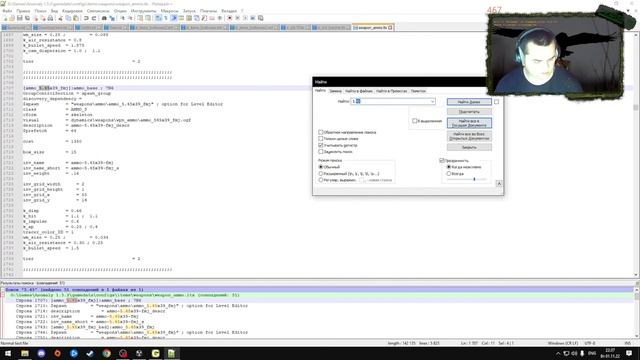
Task: Click 'Найти все во Всех Открытых Документах'
Action: coord(469,136)
